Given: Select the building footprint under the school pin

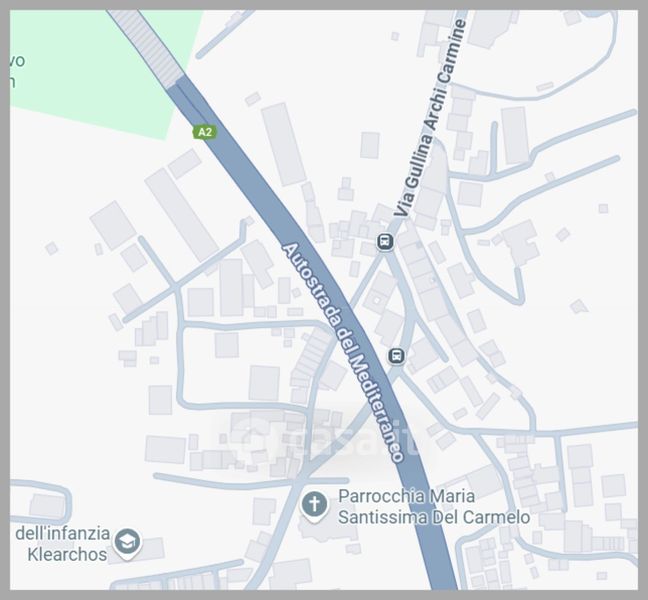Looking at the screenshot, I should click(x=141, y=550).
